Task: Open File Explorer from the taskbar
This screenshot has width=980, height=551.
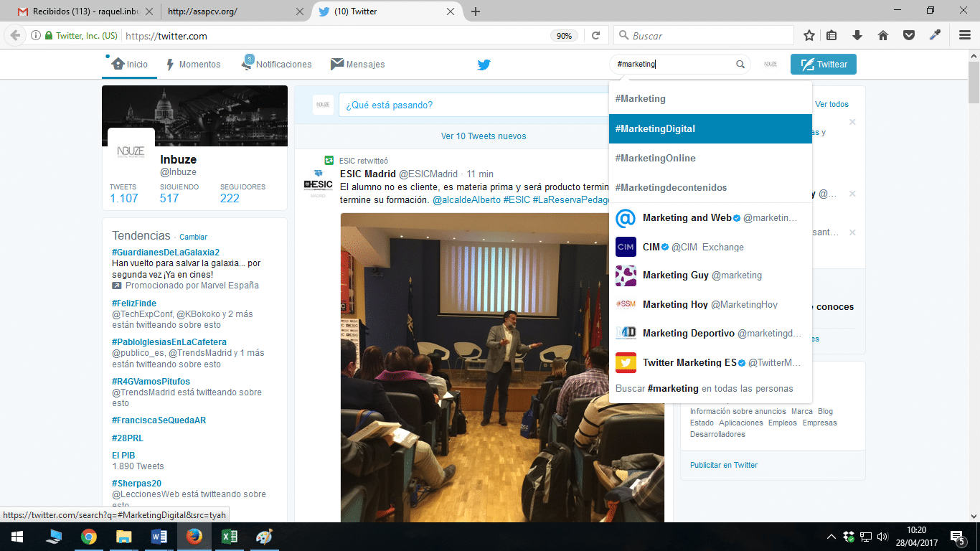Action: click(x=123, y=537)
